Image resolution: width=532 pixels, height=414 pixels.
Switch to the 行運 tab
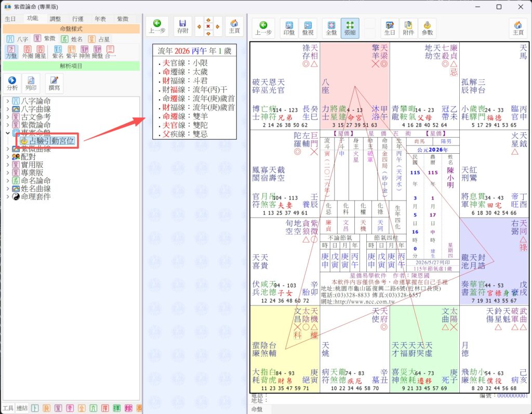tap(78, 19)
